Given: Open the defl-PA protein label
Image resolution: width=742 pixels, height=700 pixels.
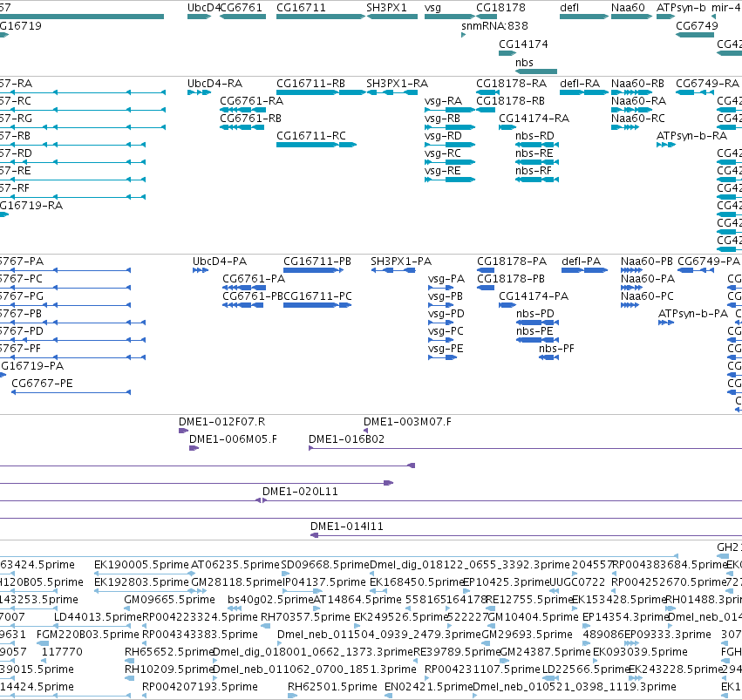Looking at the screenshot, I should click(581, 262).
